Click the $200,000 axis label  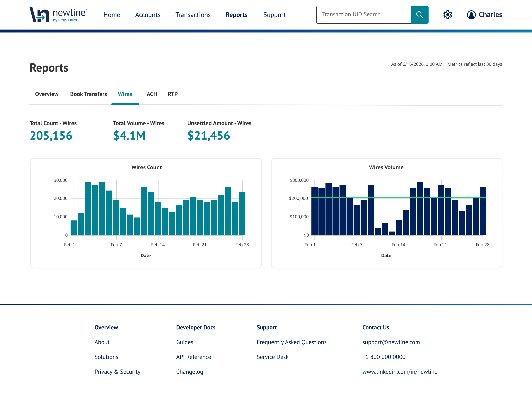coord(299,198)
